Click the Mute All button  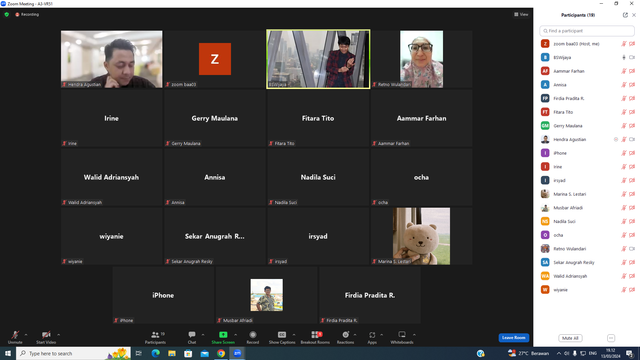570,338
